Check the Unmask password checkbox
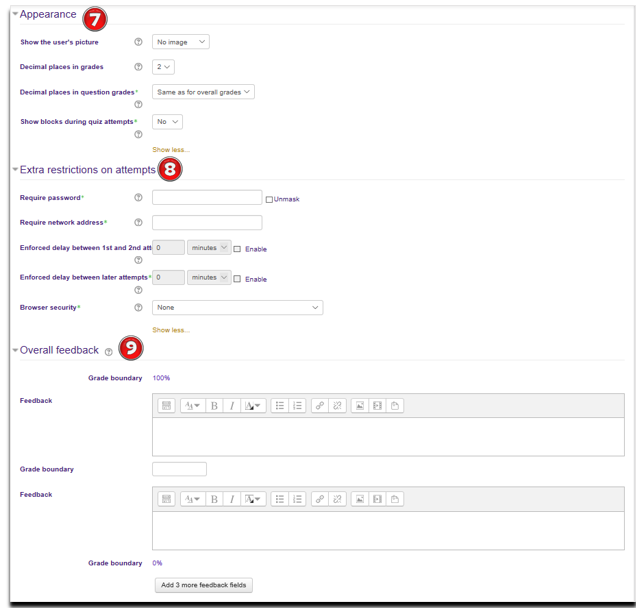 point(269,200)
